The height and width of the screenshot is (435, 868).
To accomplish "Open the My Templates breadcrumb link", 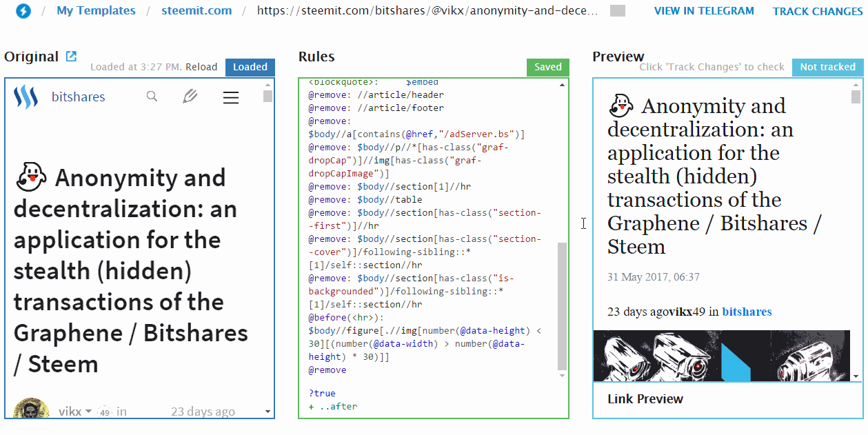I will click(x=96, y=11).
